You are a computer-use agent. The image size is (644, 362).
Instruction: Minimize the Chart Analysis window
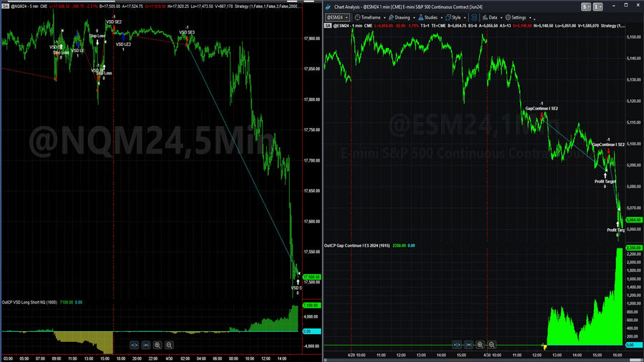click(614, 6)
